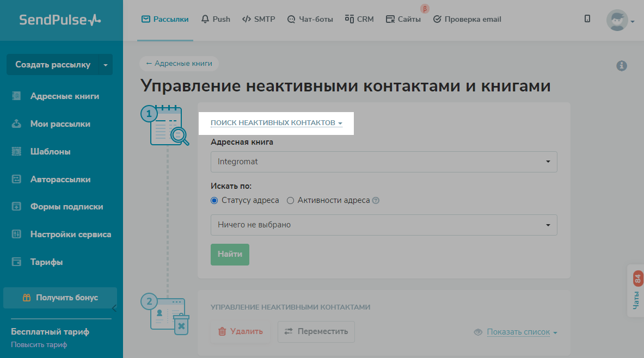Open the Ничего не выбрано dropdown
The image size is (644, 358).
[384, 225]
